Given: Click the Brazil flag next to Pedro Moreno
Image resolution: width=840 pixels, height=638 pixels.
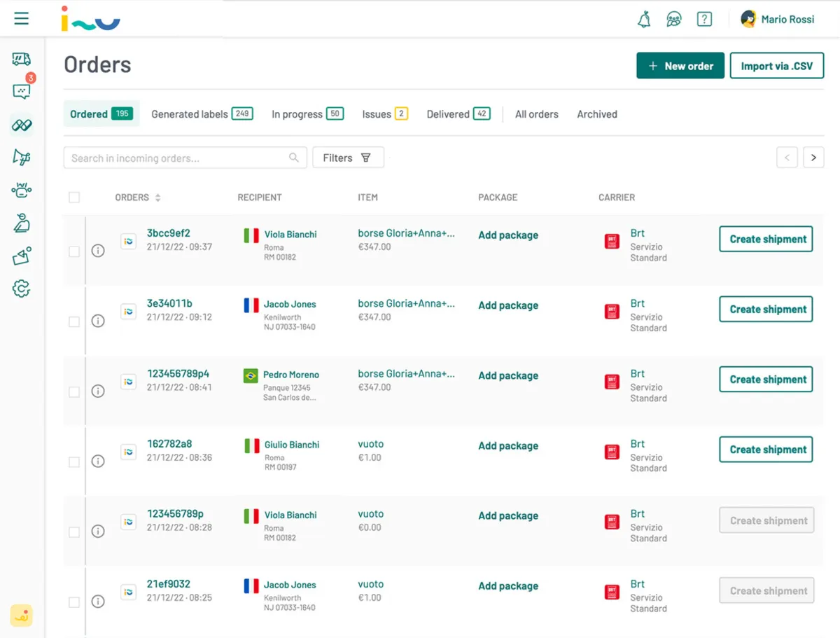Looking at the screenshot, I should (x=251, y=375).
